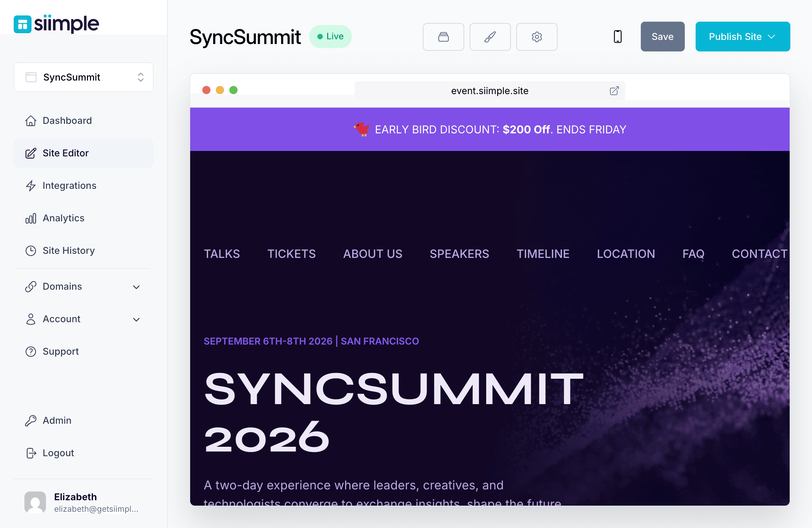
Task: Open the SPEAKERS nav item in the preview
Action: click(x=459, y=254)
